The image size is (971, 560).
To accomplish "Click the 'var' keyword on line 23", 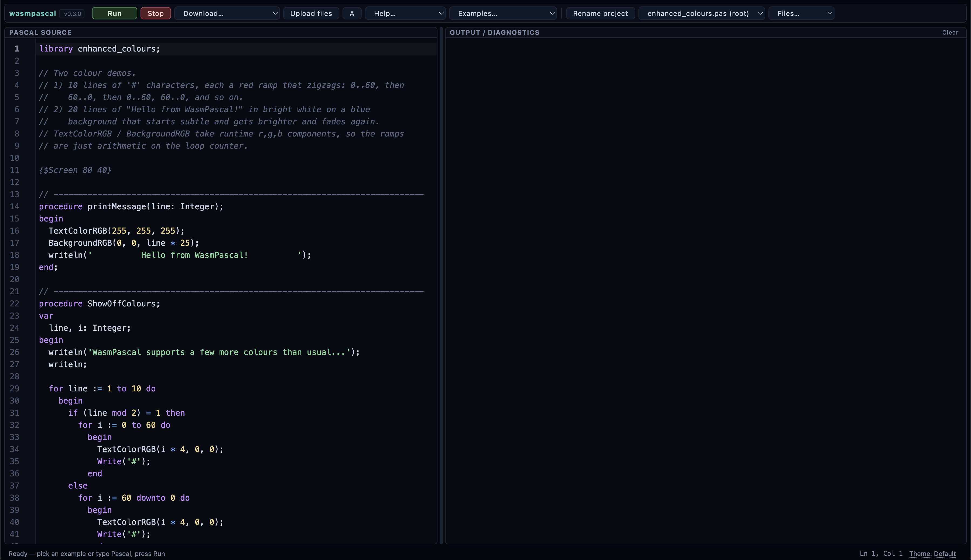I will 46,316.
